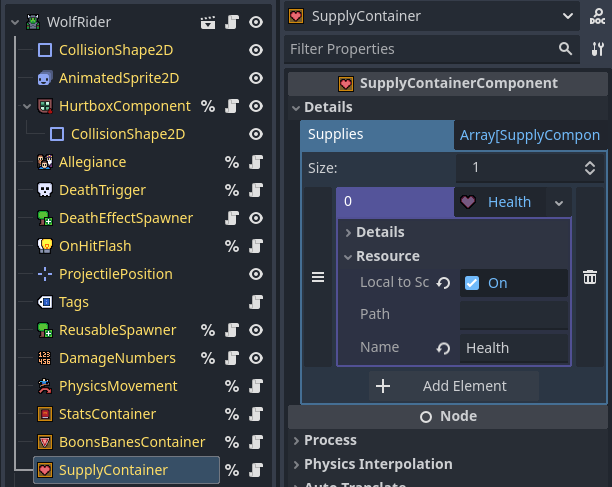Revert the Name property to default
Viewport: 612px width, 487px height.
[443, 348]
